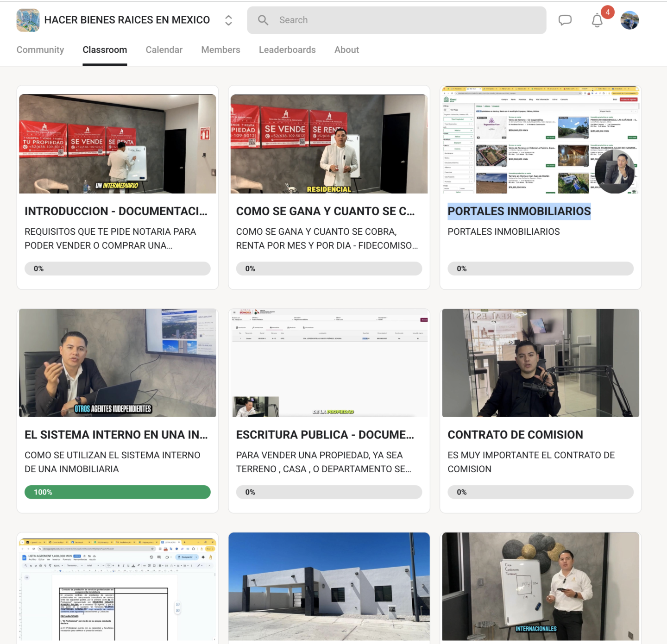Open the INTERNACIONALES whiteboard video thumbnail

pyautogui.click(x=541, y=587)
